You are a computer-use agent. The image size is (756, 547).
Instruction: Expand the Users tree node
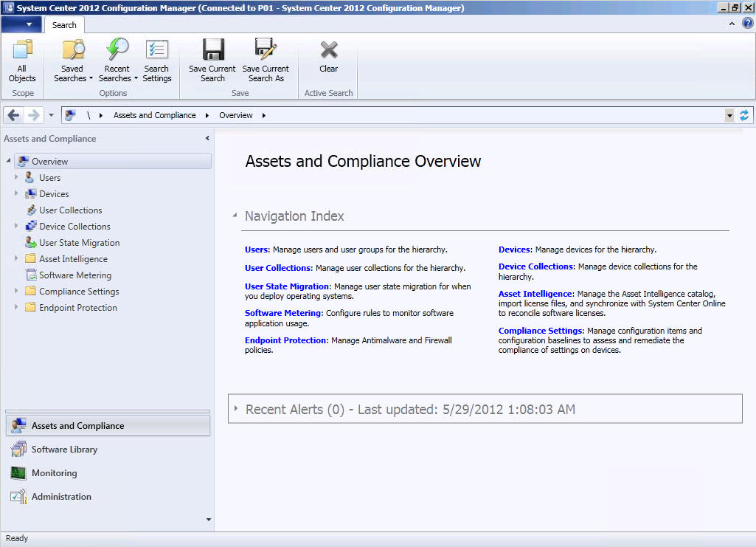(16, 177)
